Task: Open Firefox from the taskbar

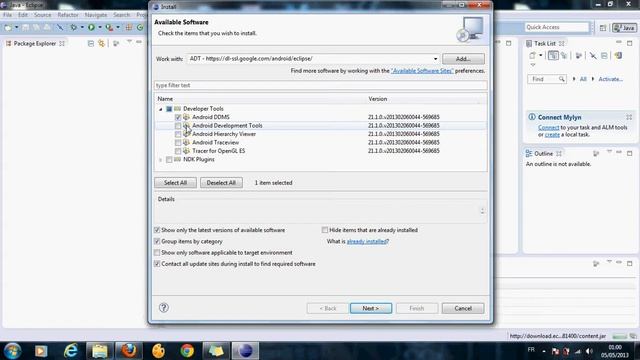Action: click(x=129, y=351)
